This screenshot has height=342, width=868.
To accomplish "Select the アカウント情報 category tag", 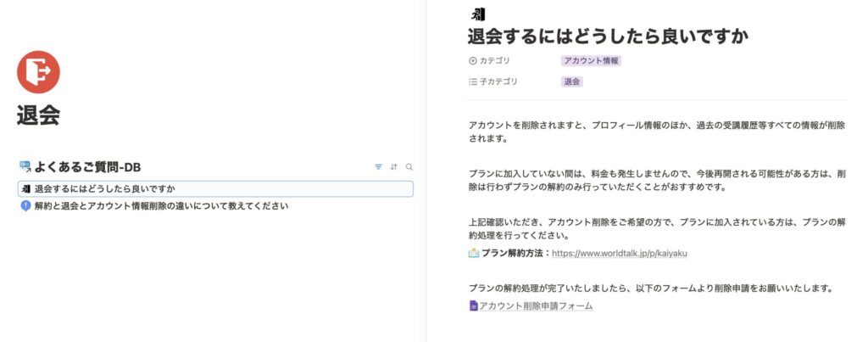I will (592, 61).
